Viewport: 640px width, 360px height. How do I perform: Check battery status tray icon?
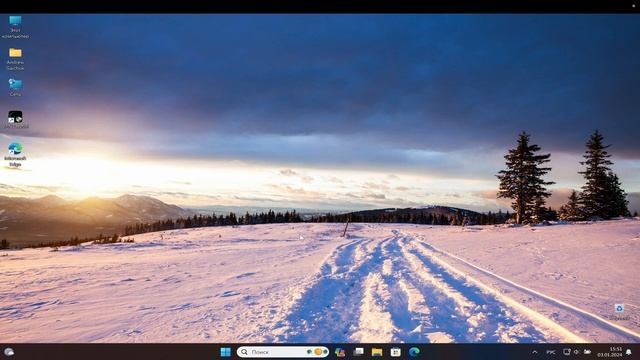[x=587, y=351]
